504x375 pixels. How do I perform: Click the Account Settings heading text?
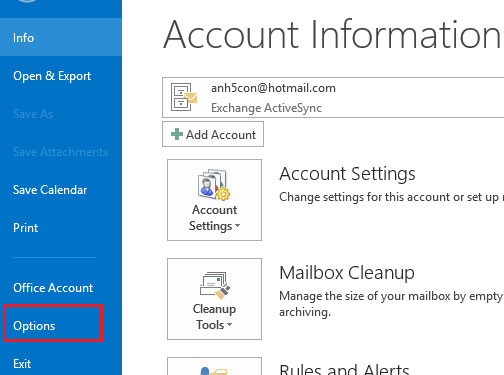click(347, 174)
